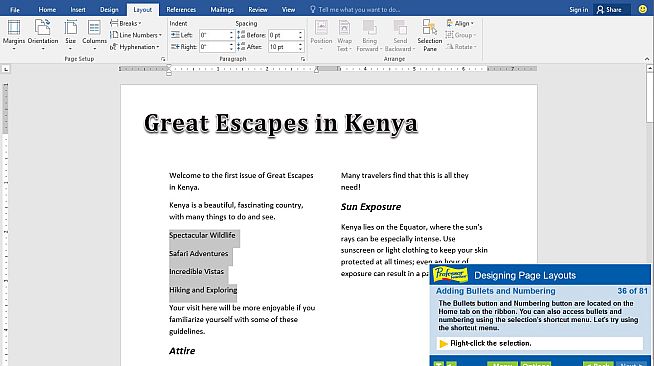Image resolution: width=654 pixels, height=366 pixels.
Task: Switch to the Design tab
Action: pyautogui.click(x=109, y=10)
